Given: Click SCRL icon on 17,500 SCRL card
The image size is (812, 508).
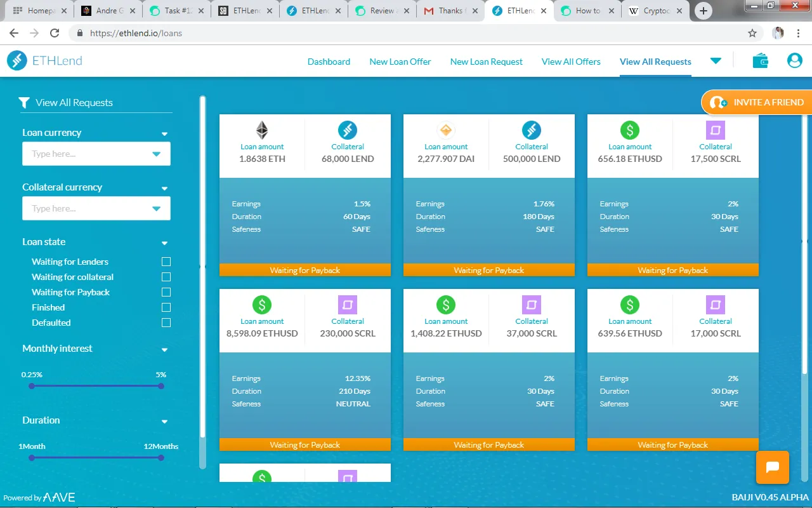Looking at the screenshot, I should tap(716, 130).
